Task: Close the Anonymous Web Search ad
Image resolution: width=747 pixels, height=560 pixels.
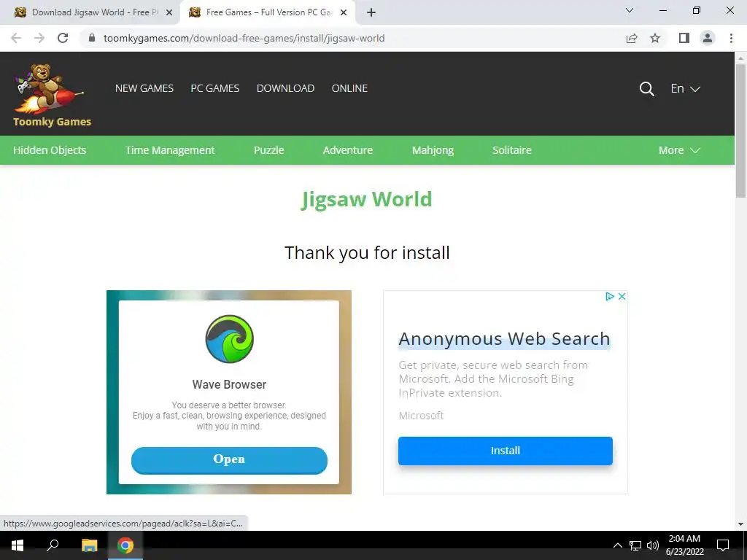Action: point(622,296)
